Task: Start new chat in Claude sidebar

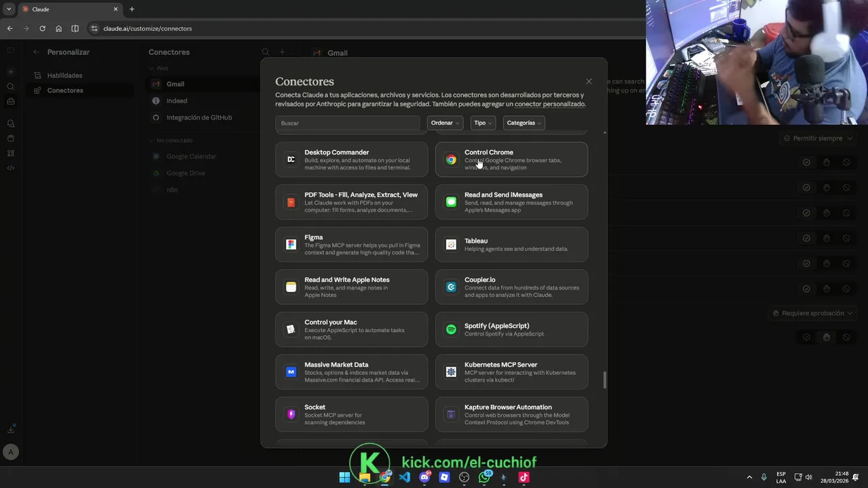Action: pyautogui.click(x=10, y=71)
